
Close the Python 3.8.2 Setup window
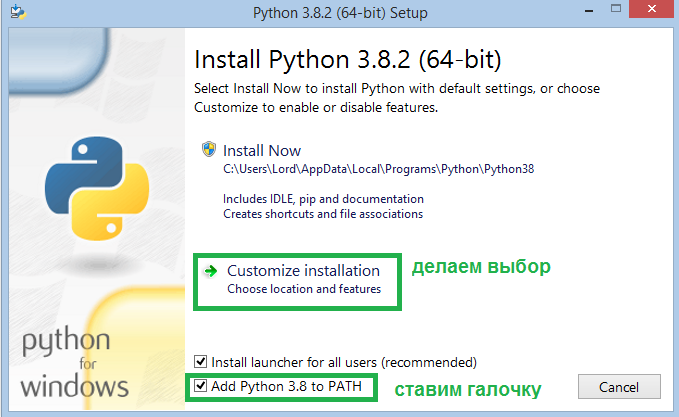tap(652, 9)
